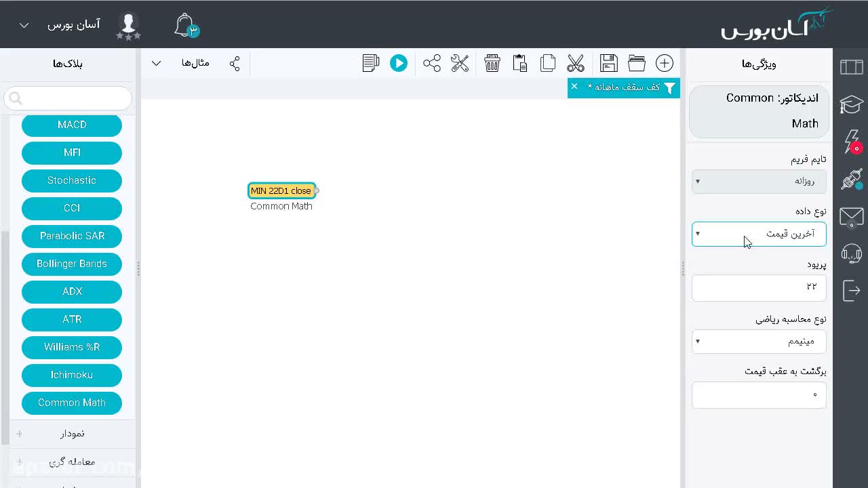The image size is (868, 488).
Task: Add the Ichimoku block
Action: coord(72,375)
